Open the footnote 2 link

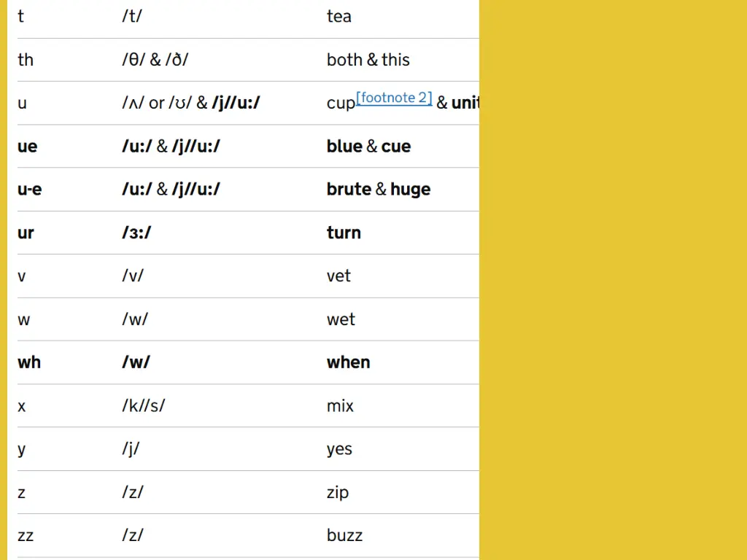coord(394,98)
